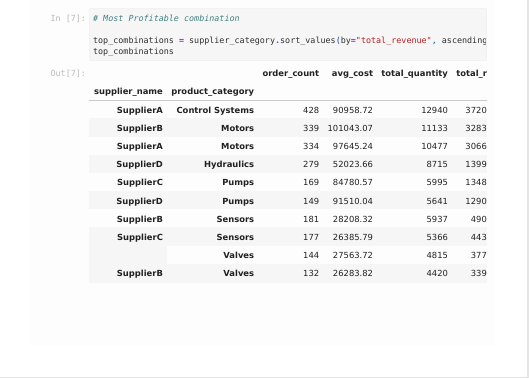
Task: Click Motors in the SupplierB row
Action: click(238, 128)
